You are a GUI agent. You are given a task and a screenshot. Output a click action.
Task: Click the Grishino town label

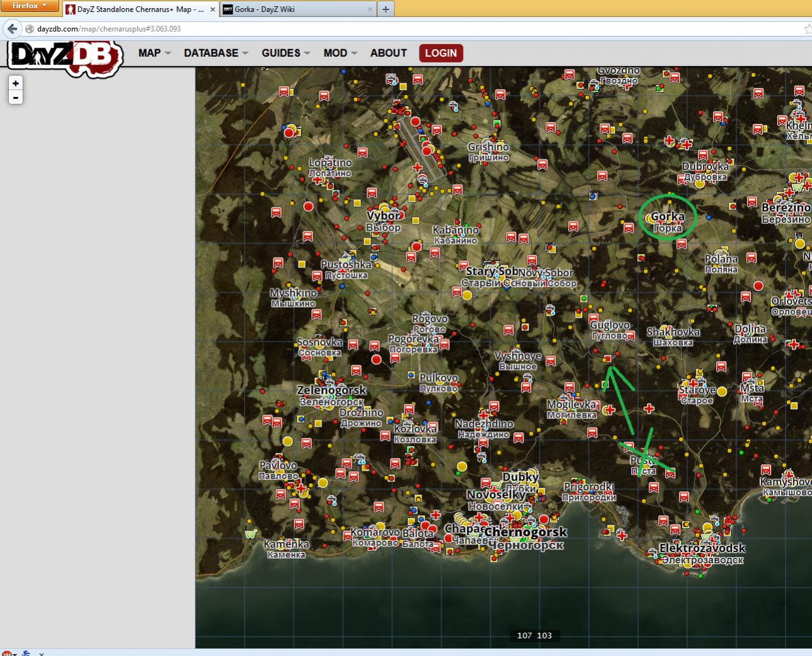488,151
